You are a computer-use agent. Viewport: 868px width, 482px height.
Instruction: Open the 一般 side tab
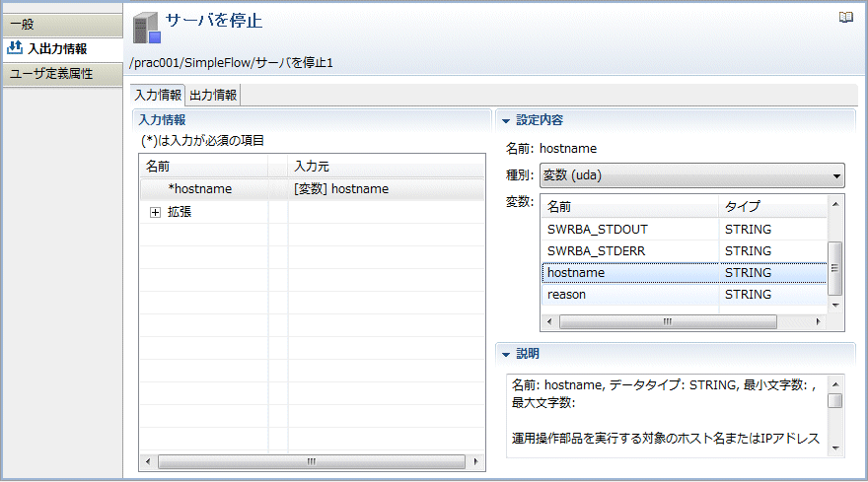[x=61, y=24]
